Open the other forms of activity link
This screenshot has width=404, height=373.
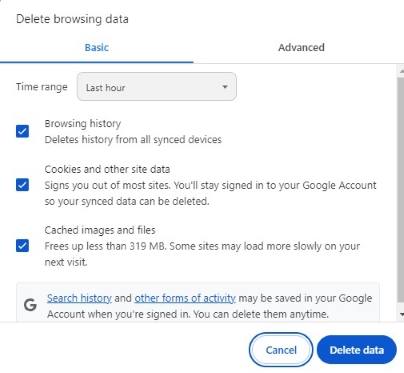185,298
